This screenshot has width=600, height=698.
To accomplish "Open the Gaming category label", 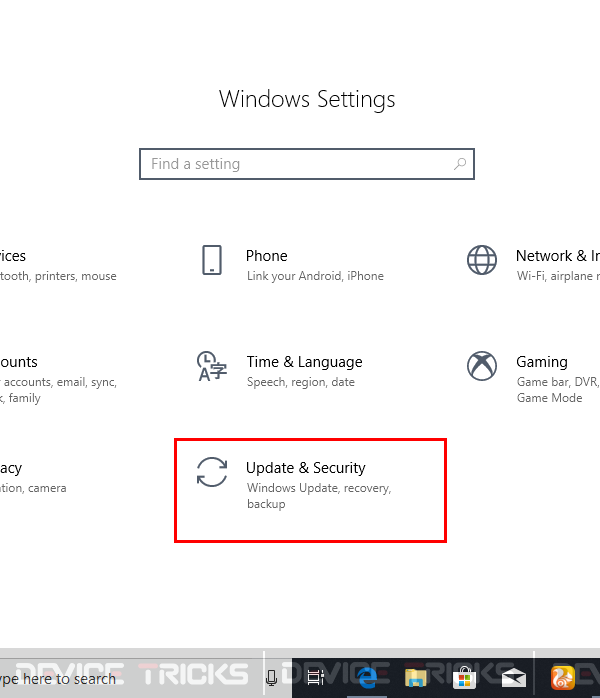I will pos(542,362).
